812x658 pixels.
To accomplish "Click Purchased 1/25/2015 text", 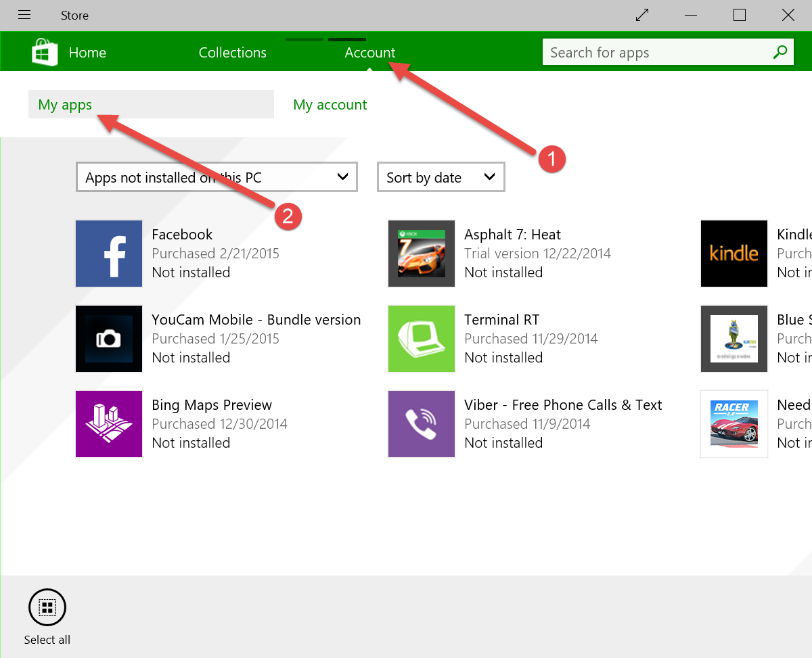I will pyautogui.click(x=215, y=339).
